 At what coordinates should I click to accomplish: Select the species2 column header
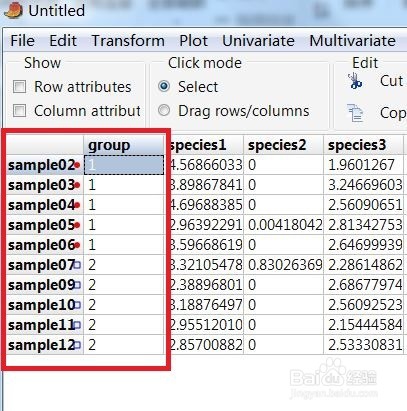(x=284, y=145)
